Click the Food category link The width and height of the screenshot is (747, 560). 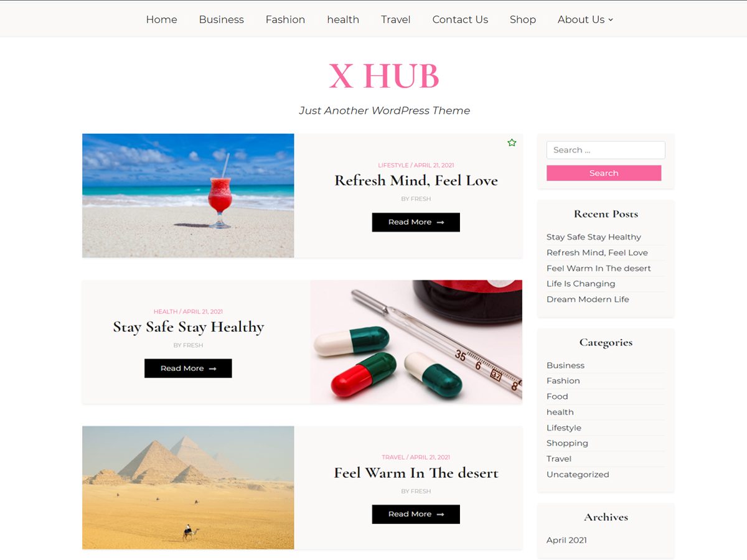(x=557, y=396)
